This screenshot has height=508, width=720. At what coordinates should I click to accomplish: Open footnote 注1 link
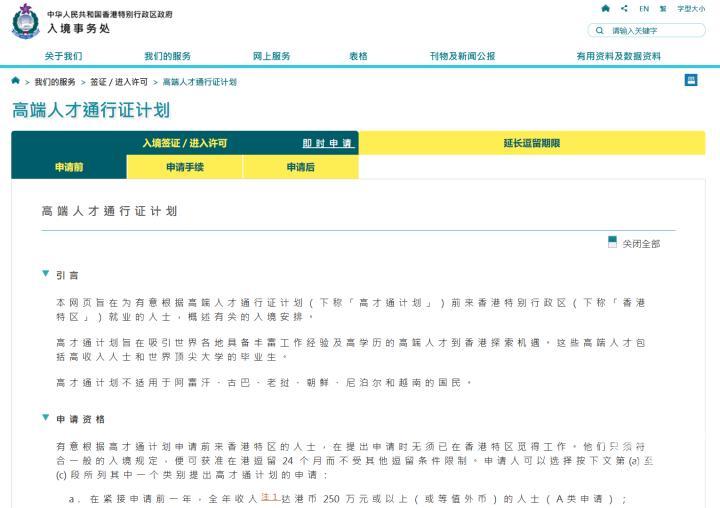coord(270,497)
